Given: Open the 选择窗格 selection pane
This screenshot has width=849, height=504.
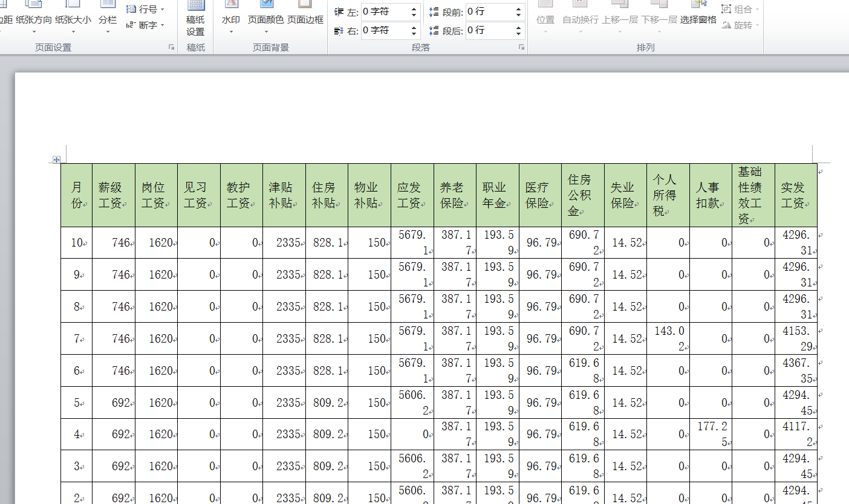Looking at the screenshot, I should [x=698, y=18].
